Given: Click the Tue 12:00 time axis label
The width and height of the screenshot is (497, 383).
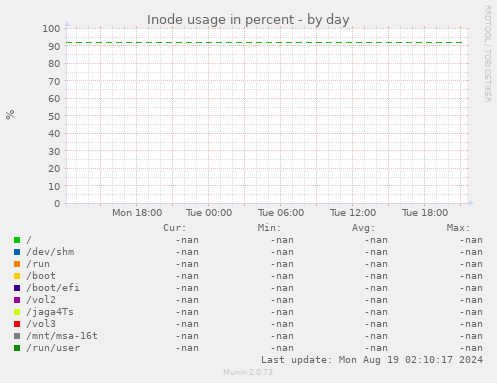Looking at the screenshot, I should click(x=353, y=213).
